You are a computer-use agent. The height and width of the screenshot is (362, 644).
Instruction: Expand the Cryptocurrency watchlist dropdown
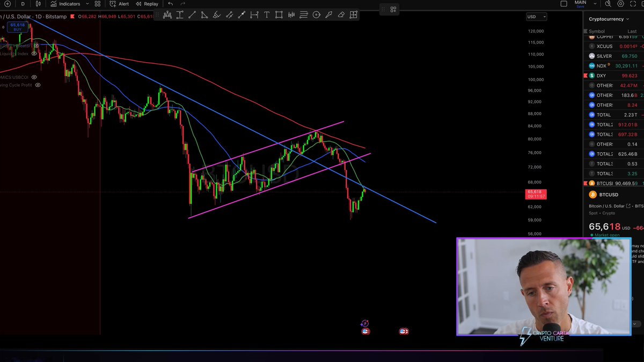(609, 19)
